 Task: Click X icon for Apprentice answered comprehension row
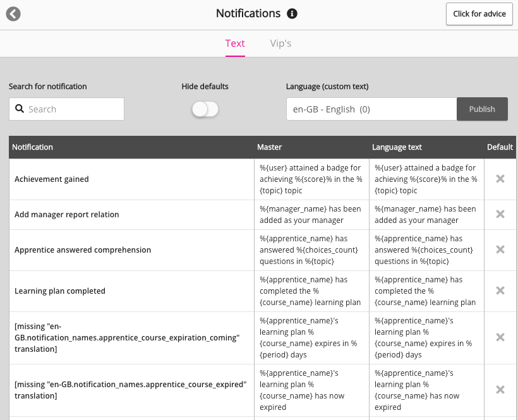pos(500,250)
